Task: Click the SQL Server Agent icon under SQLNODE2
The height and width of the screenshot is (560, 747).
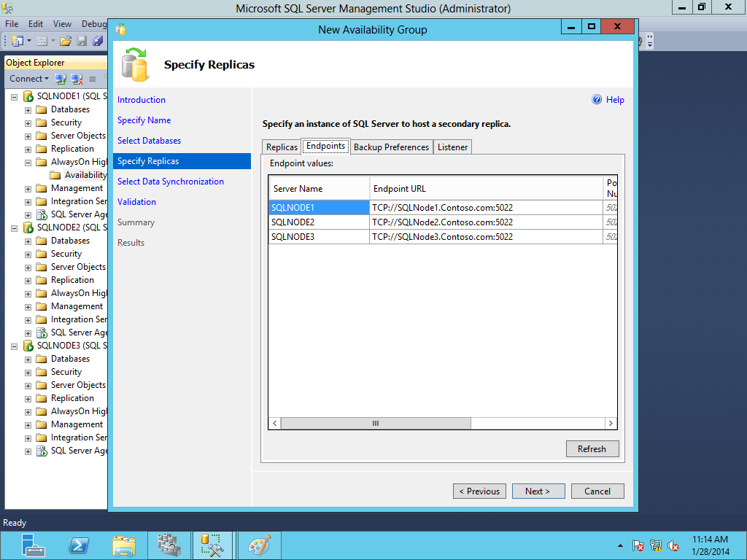Action: click(x=42, y=332)
